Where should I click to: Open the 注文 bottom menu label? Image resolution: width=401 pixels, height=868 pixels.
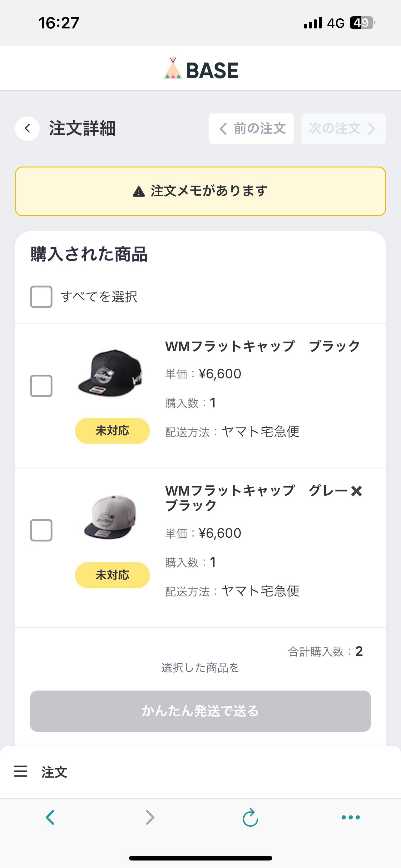55,772
